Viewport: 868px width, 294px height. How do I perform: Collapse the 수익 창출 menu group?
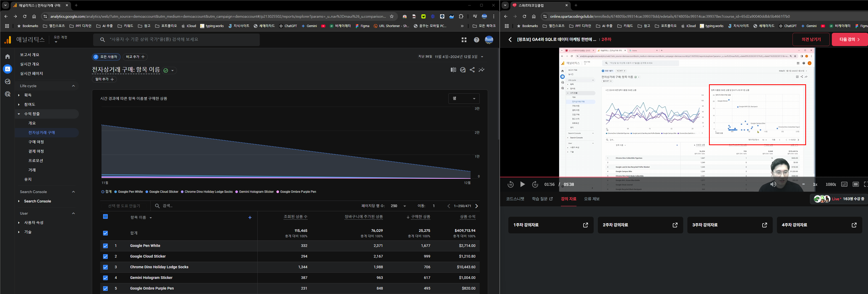[x=19, y=114]
